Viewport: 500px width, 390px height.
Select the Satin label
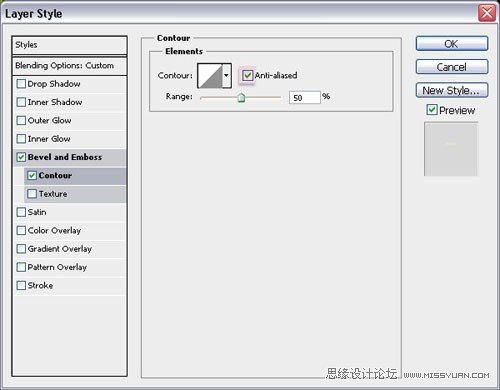37,212
